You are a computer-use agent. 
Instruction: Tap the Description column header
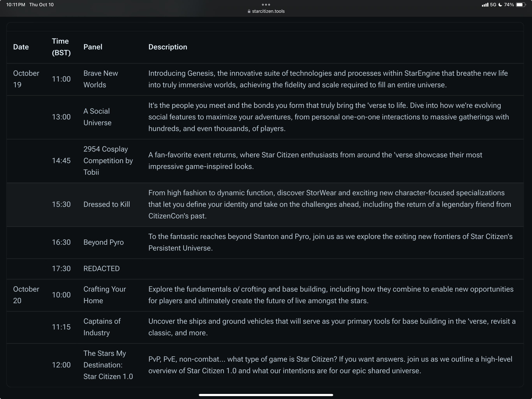point(168,47)
